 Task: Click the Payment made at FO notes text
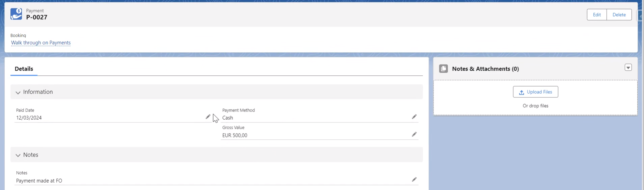pyautogui.click(x=39, y=181)
